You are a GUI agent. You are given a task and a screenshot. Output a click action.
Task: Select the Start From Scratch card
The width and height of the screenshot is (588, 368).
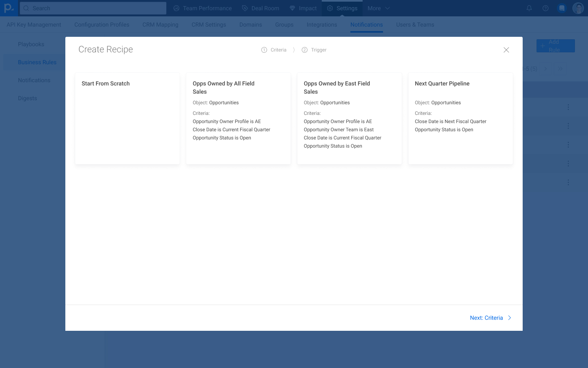pyautogui.click(x=127, y=119)
